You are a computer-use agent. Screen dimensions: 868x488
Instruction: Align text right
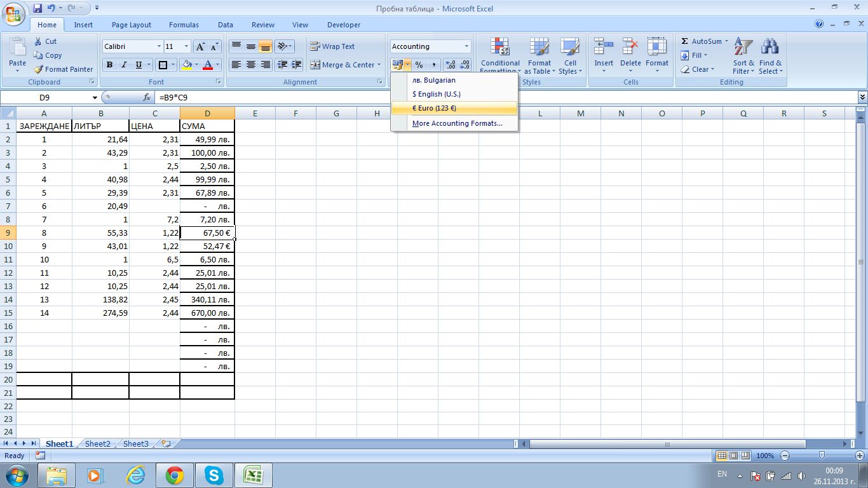(x=266, y=65)
